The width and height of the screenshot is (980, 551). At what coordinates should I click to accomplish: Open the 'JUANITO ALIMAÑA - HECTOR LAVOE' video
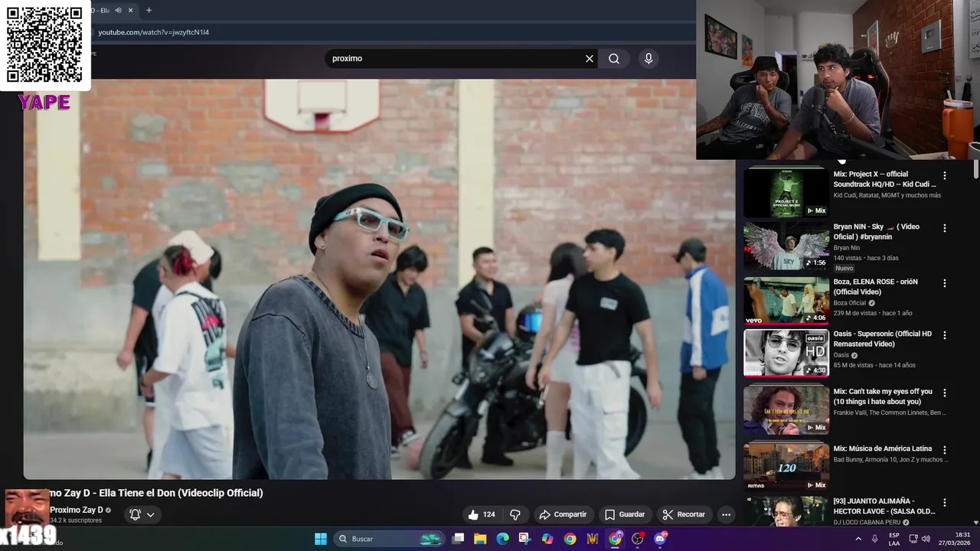click(884, 506)
